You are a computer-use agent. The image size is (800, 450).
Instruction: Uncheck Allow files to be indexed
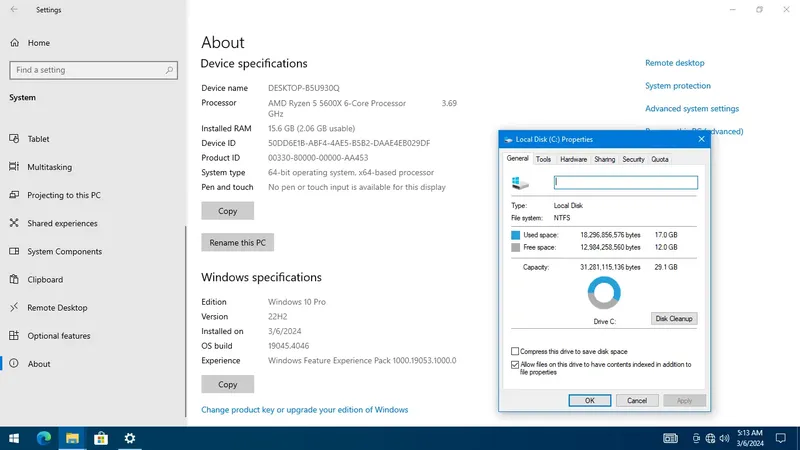(x=515, y=365)
